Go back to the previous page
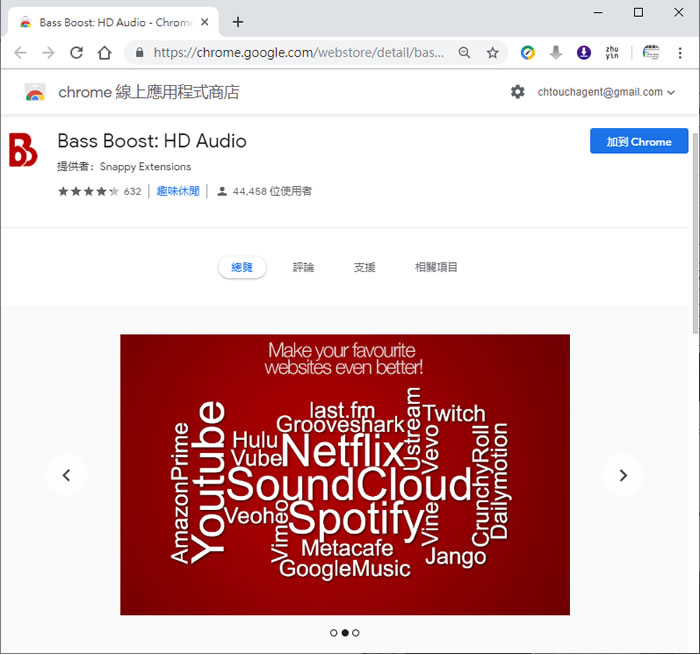The width and height of the screenshot is (700, 655). [21, 53]
